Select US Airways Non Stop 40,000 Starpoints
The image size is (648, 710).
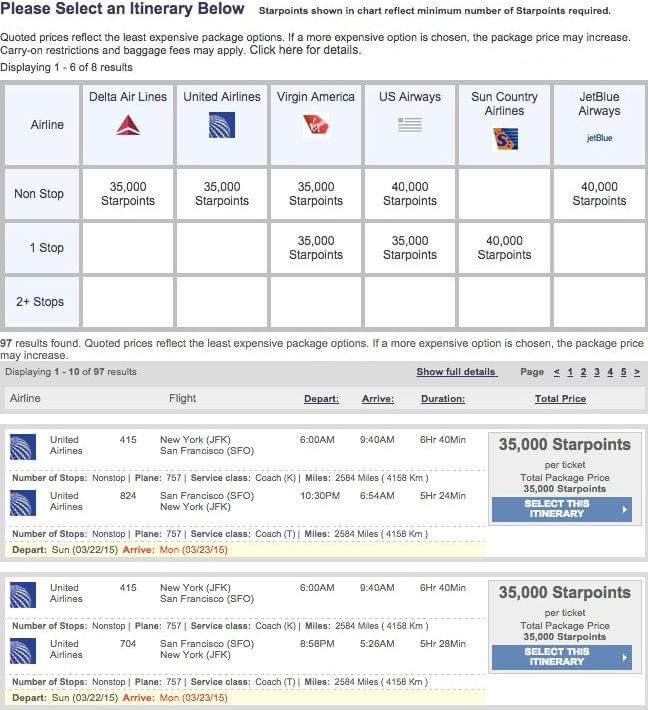coord(410,194)
